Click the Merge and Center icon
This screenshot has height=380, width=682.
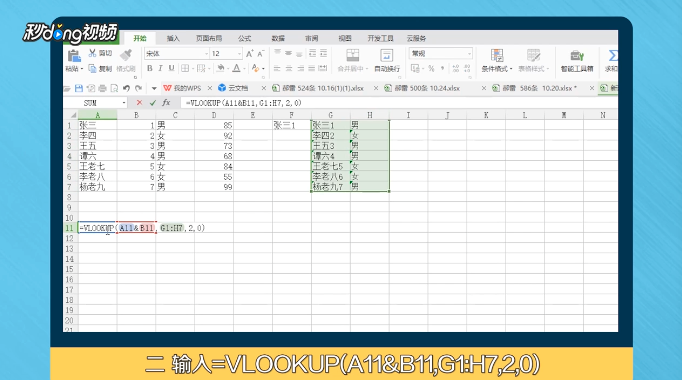(x=353, y=55)
